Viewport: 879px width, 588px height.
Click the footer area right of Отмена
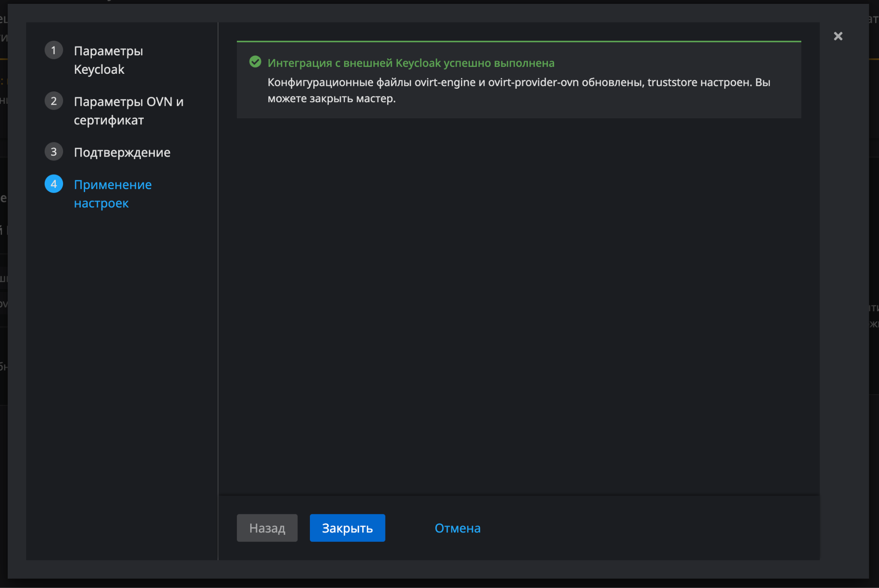[644, 528]
